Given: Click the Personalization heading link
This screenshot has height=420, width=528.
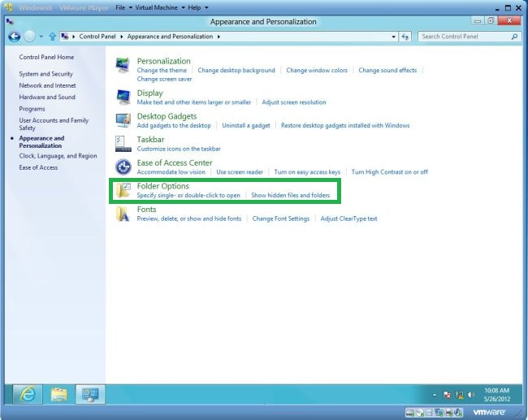Looking at the screenshot, I should coord(163,61).
